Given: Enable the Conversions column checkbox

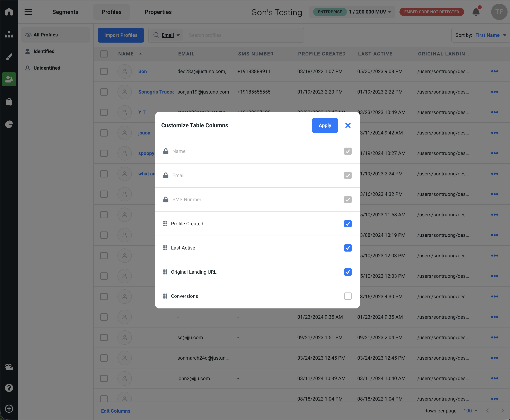Looking at the screenshot, I should [x=348, y=296].
